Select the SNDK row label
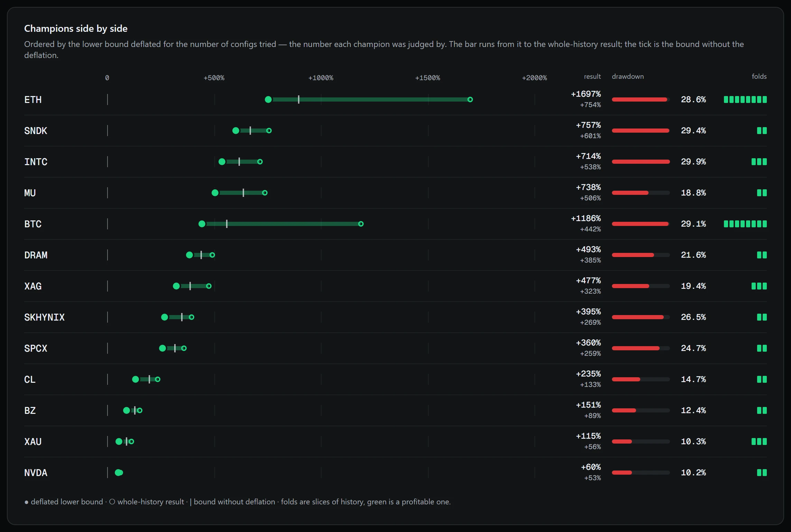The height and width of the screenshot is (532, 791). point(36,131)
